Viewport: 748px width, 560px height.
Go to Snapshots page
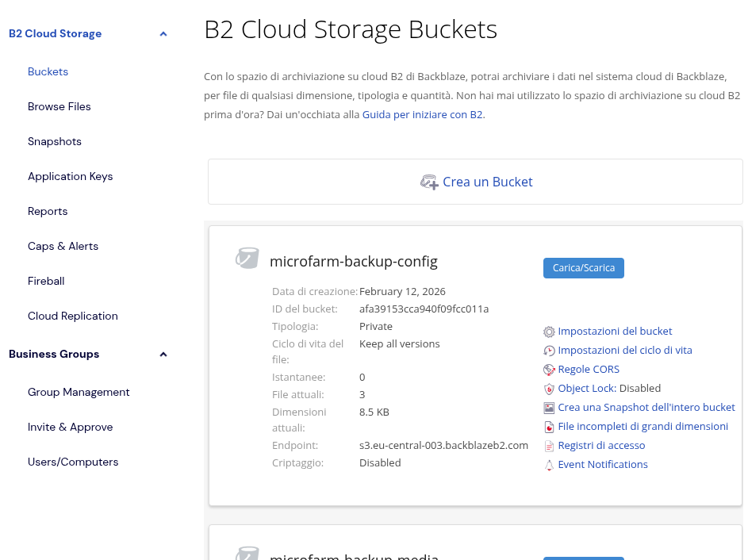[x=55, y=142]
